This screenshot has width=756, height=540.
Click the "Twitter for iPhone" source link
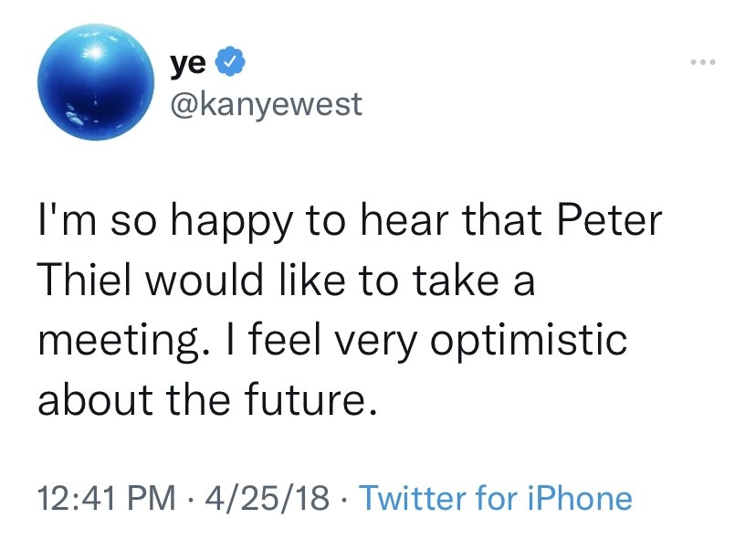tap(495, 498)
